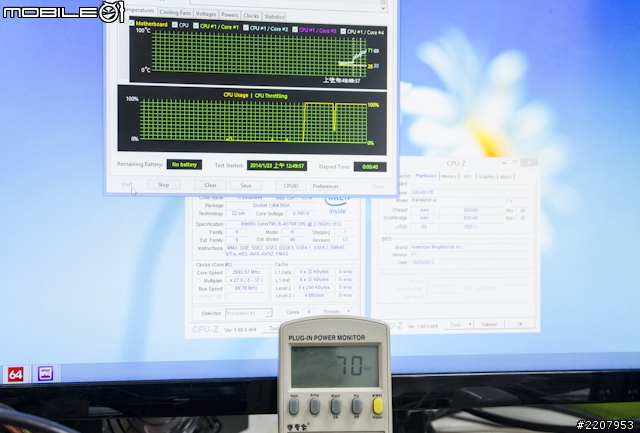Select the Statistics tab
Image resolution: width=640 pixels, height=433 pixels.
click(274, 16)
